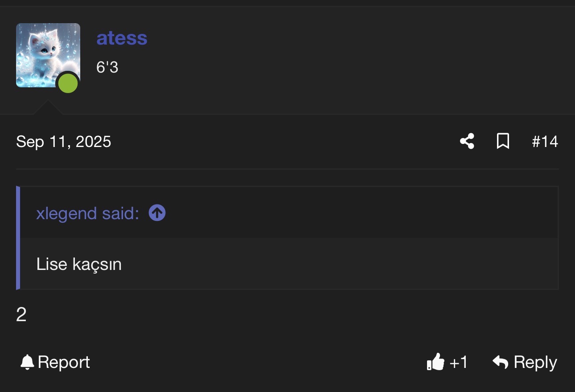This screenshot has height=392, width=575.
Task: Open the atess username profile link
Action: click(x=122, y=38)
